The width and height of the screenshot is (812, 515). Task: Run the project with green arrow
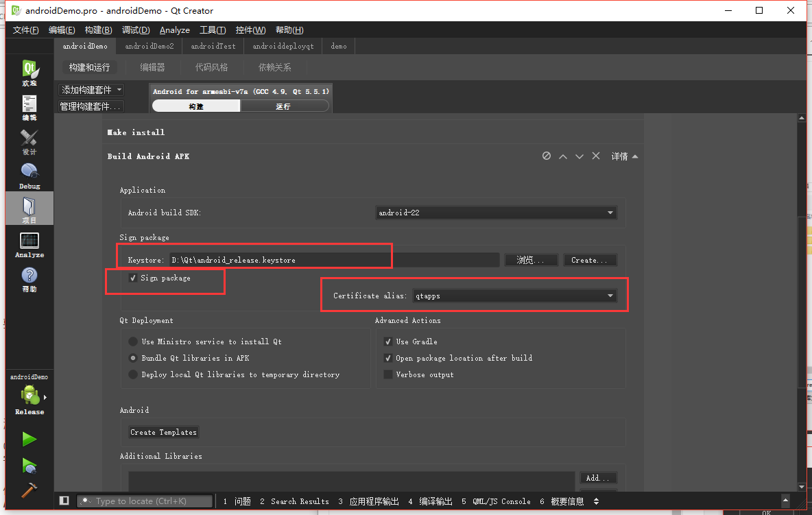point(29,439)
